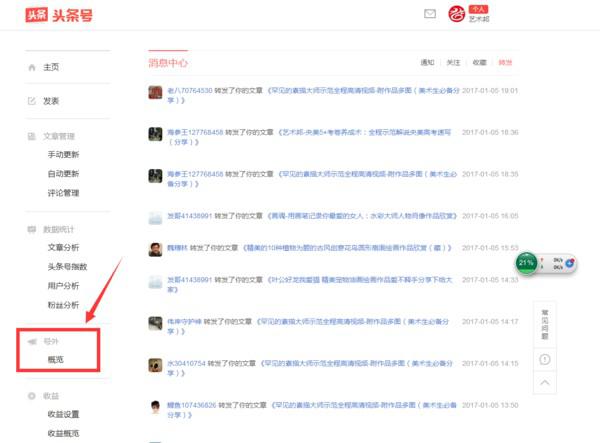Click the exclamation feedback icon

pos(544,356)
